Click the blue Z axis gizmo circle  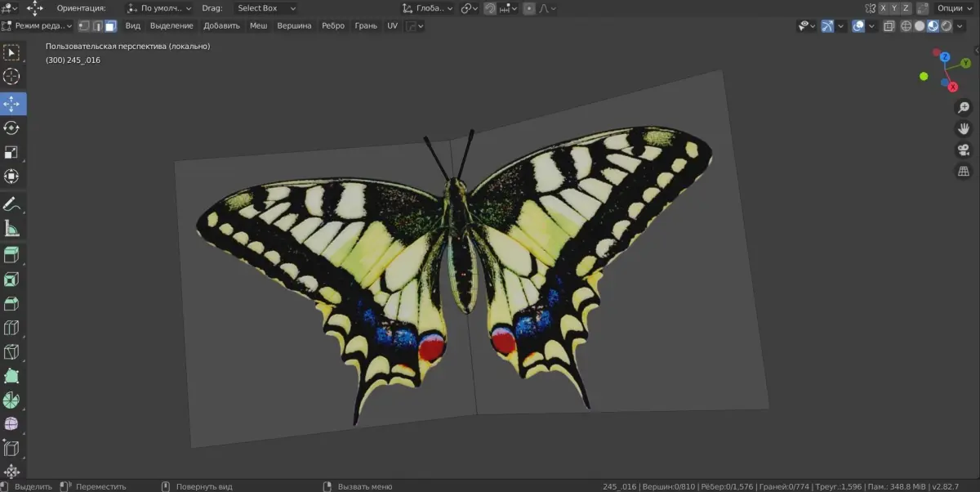point(945,57)
